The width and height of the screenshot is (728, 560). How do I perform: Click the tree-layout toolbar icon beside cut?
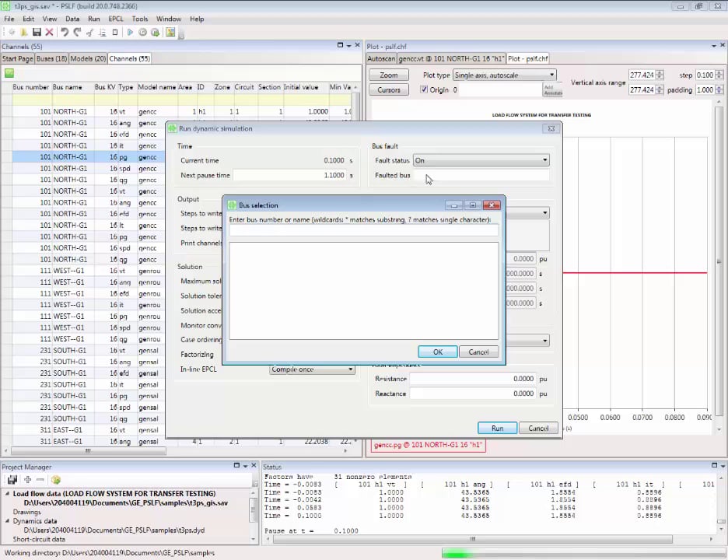pyautogui.click(x=102, y=32)
